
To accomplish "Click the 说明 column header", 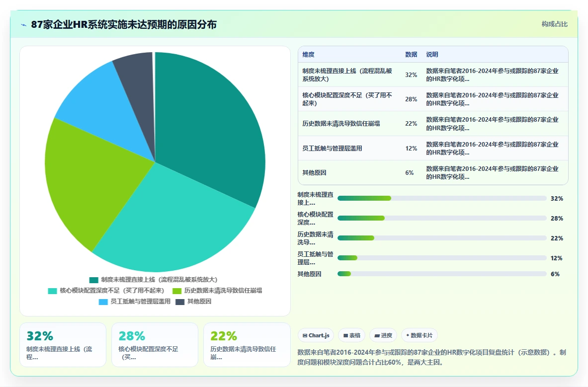I will click(432, 55).
